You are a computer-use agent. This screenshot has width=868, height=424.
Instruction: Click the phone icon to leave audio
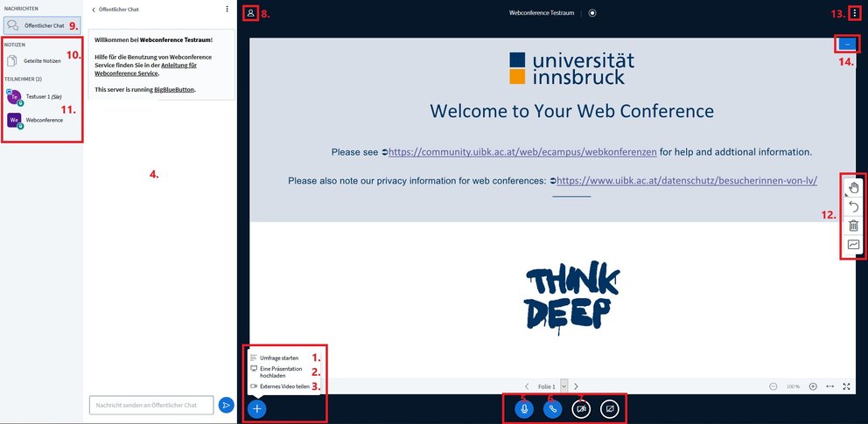pos(552,407)
